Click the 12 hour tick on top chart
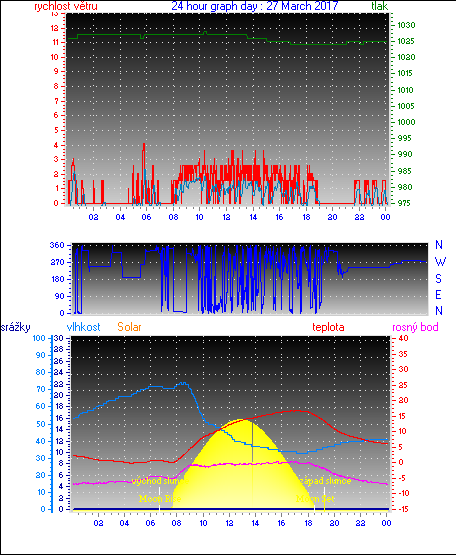 pyautogui.click(x=226, y=217)
